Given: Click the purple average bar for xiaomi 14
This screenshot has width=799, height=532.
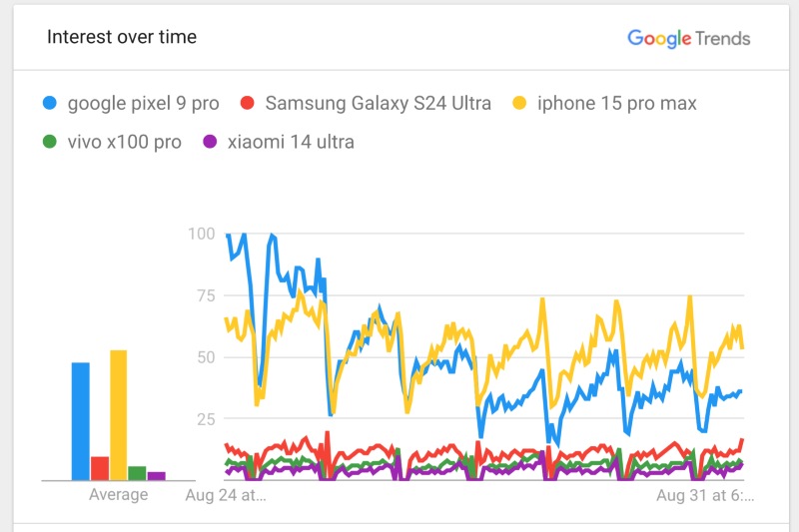Looking at the screenshot, I should pyautogui.click(x=156, y=476).
